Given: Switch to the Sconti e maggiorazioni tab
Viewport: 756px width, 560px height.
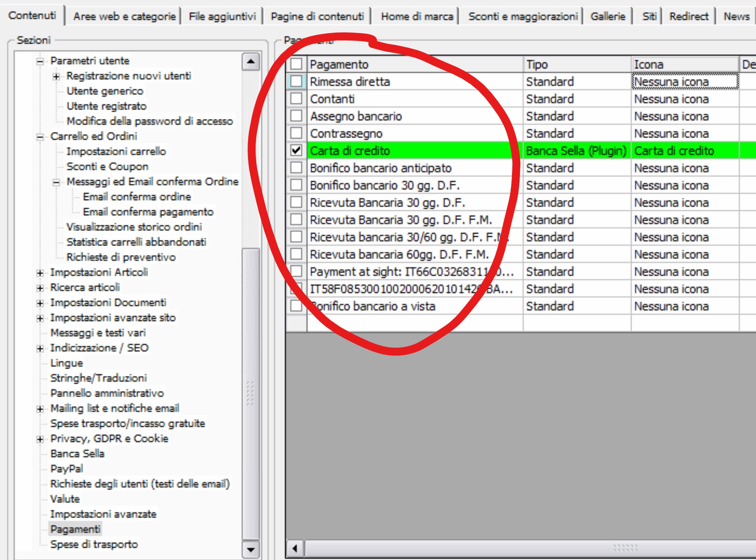Looking at the screenshot, I should coord(523,16).
